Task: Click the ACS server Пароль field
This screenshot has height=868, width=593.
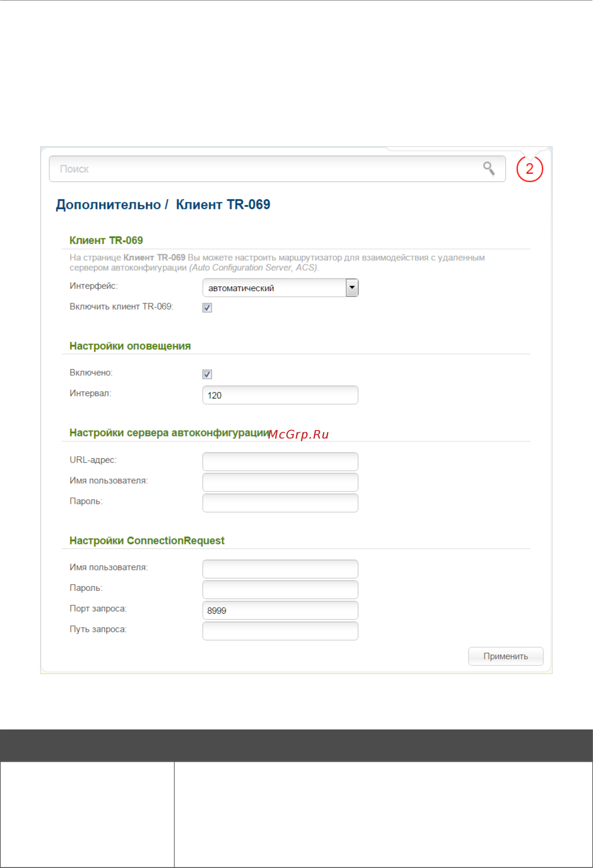Action: point(280,503)
